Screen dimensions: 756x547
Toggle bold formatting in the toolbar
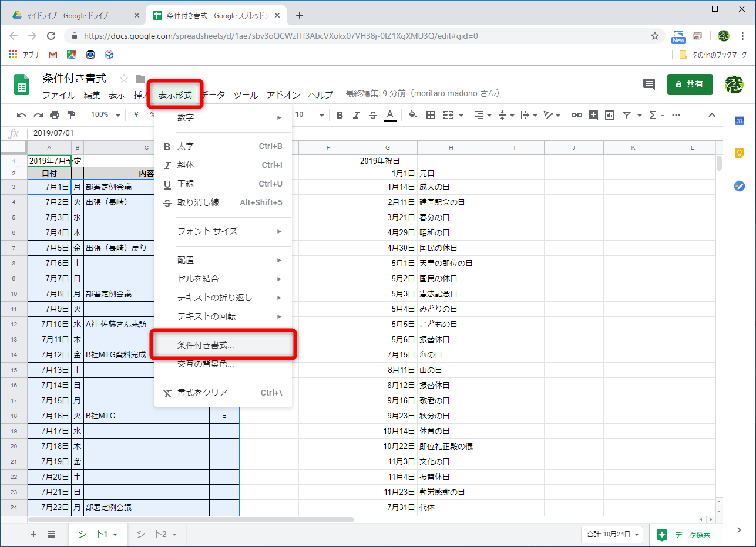click(x=340, y=115)
